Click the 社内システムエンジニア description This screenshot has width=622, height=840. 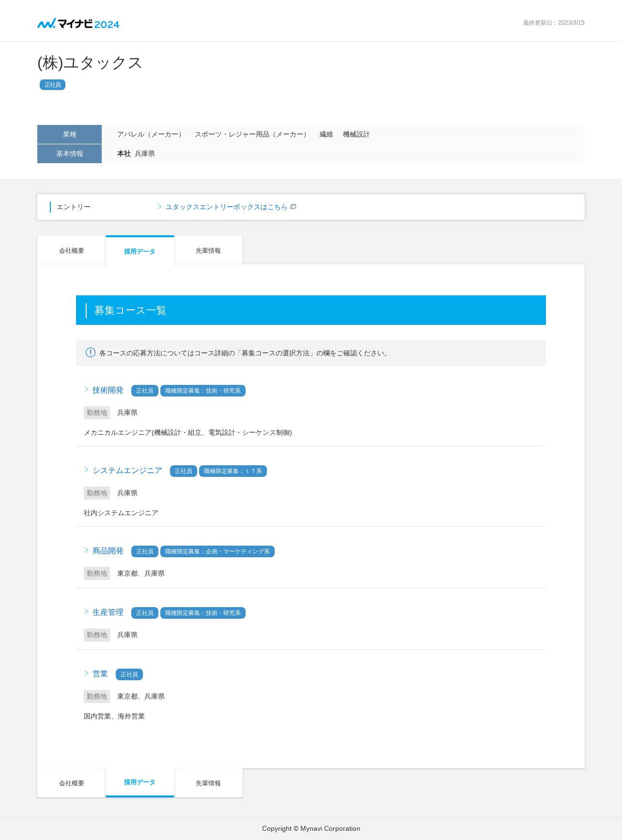[121, 513]
